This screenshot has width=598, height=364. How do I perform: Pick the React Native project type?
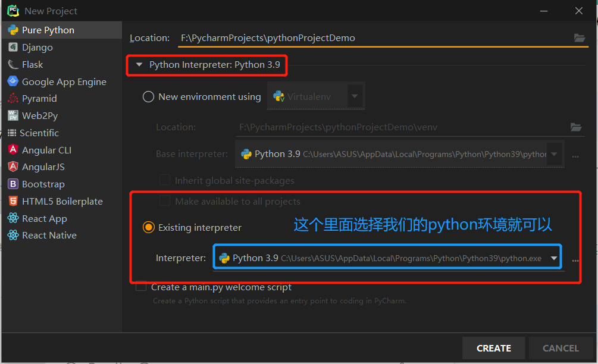(x=62, y=235)
